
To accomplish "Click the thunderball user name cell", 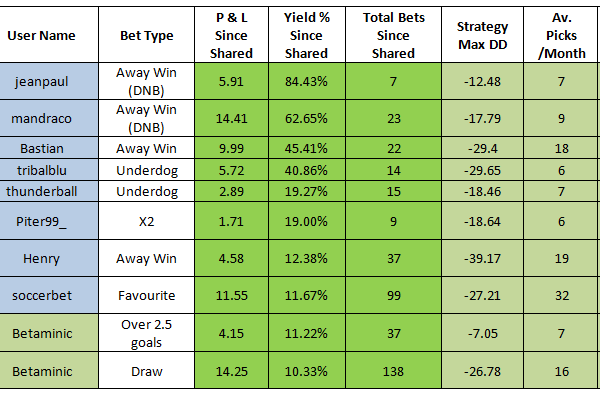I will [x=41, y=191].
